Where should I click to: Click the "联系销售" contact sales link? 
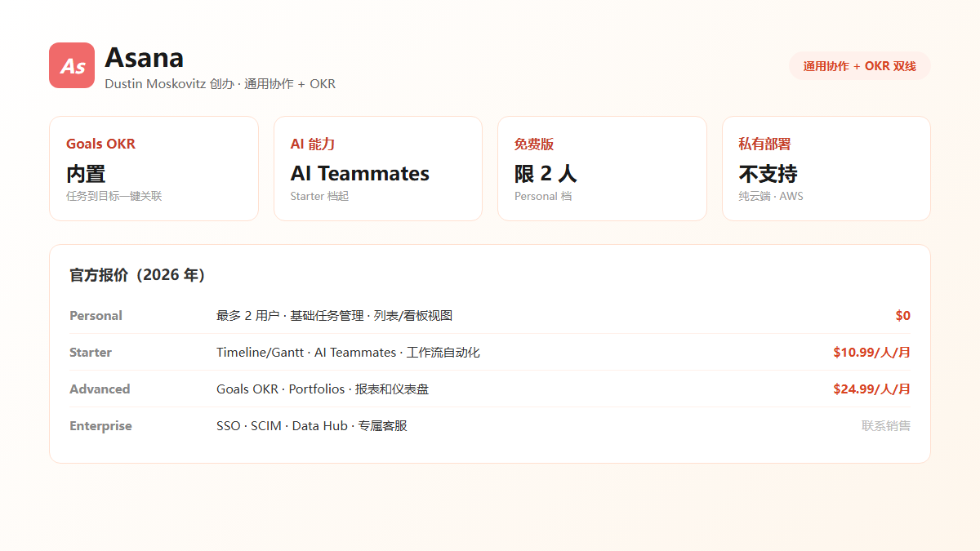coord(886,425)
